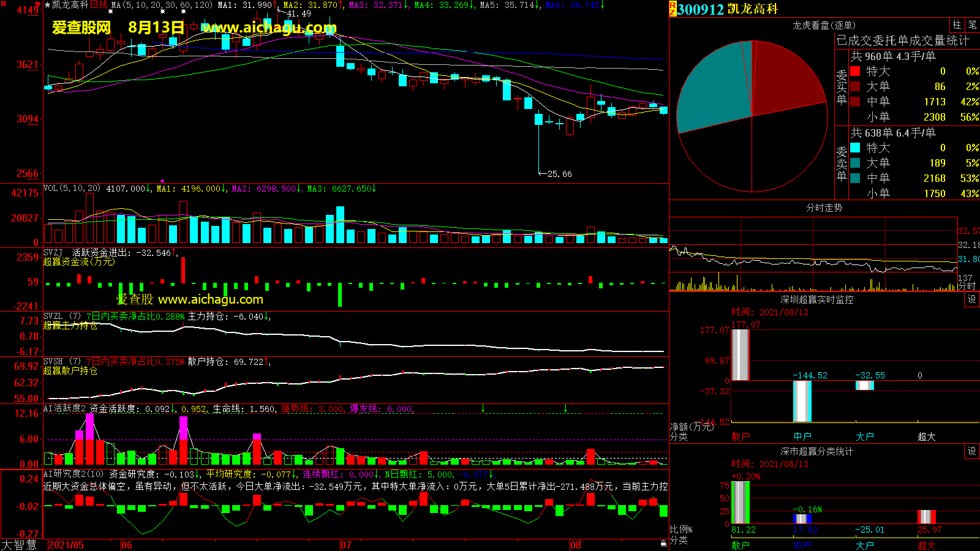Click the cyan 特大 sell-order legend square
Screen dimensions: 980x551
(x=855, y=148)
